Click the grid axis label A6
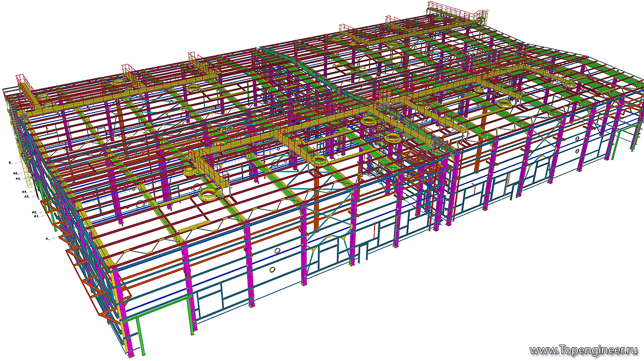 click(x=16, y=173)
